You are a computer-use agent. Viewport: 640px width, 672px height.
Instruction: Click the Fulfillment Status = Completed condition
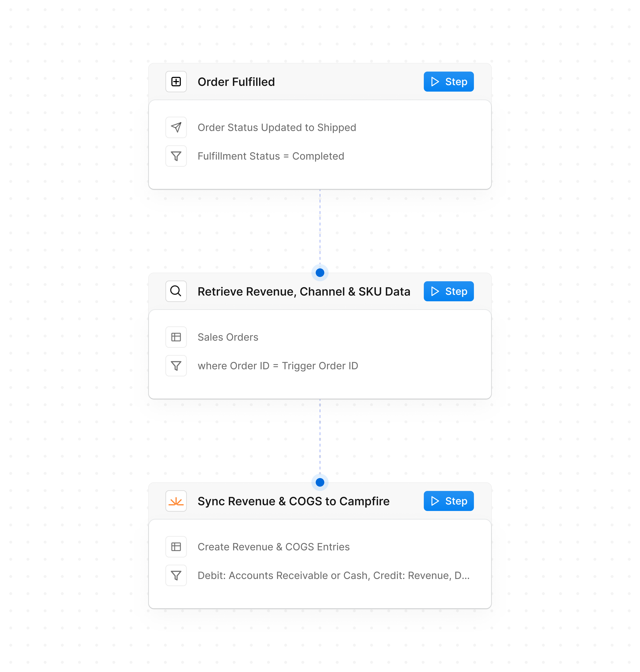click(271, 156)
